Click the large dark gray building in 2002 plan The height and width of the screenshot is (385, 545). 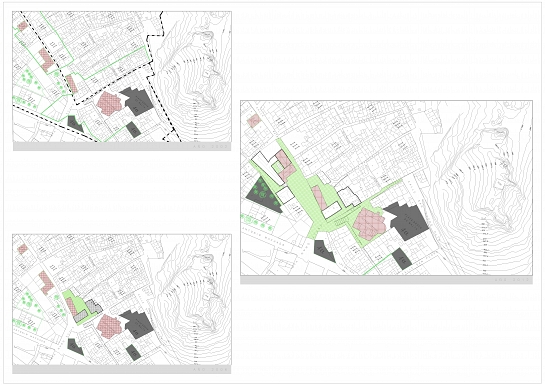(x=137, y=101)
